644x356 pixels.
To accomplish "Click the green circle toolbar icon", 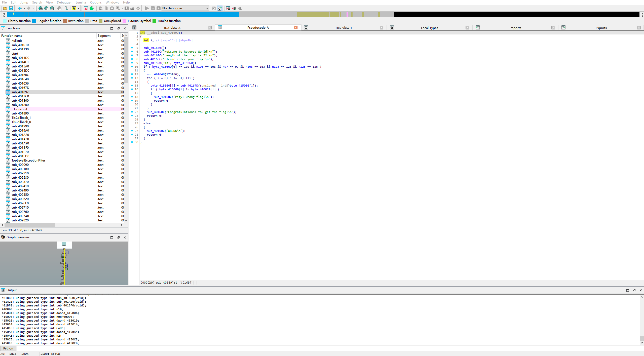I will tap(92, 8).
